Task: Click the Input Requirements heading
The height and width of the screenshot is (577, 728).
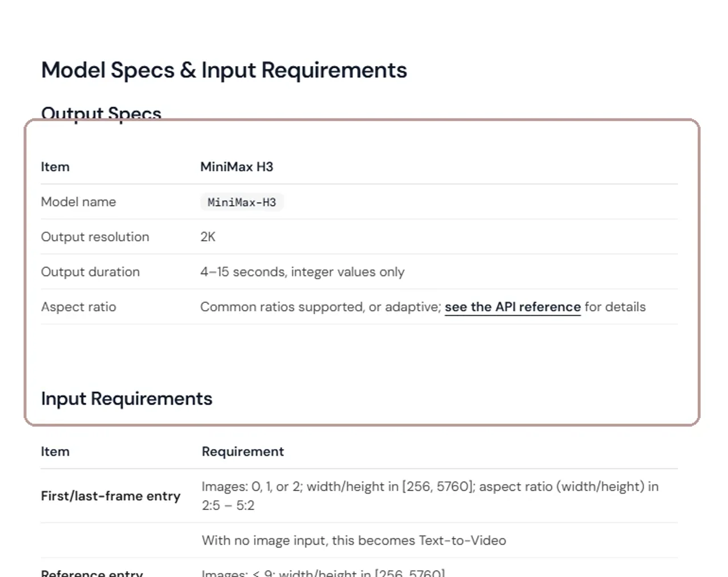Action: coord(126,398)
